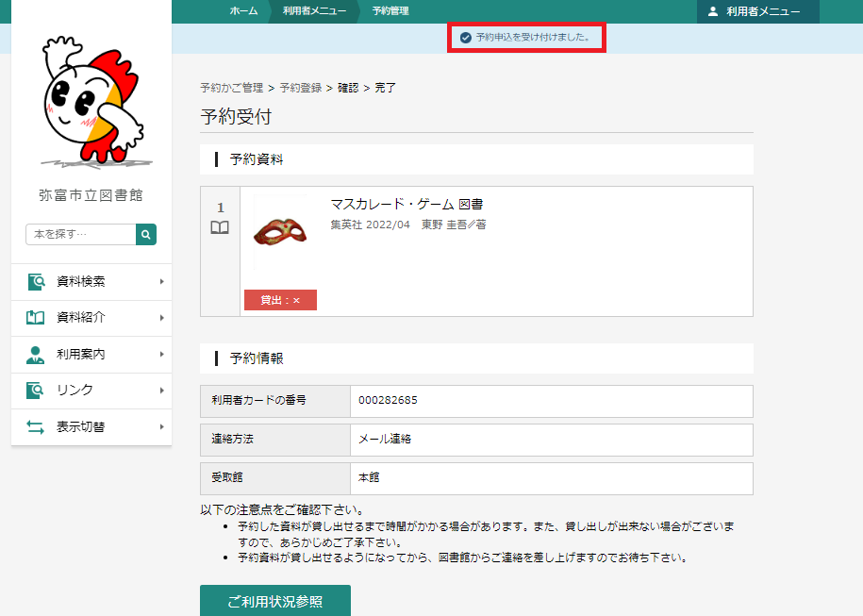Click the user icon beside 利用者メニュー
This screenshot has height=616, width=863.
pos(713,11)
